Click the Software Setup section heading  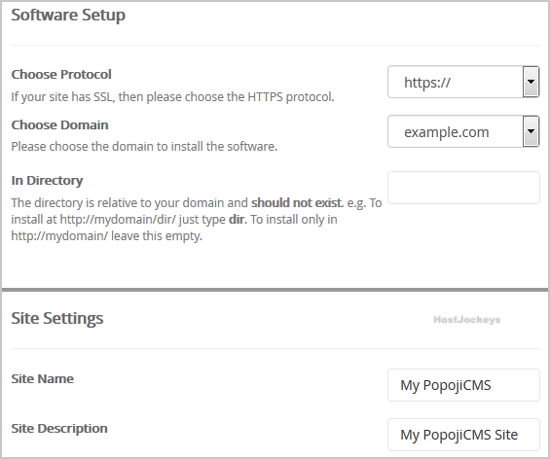coord(68,15)
